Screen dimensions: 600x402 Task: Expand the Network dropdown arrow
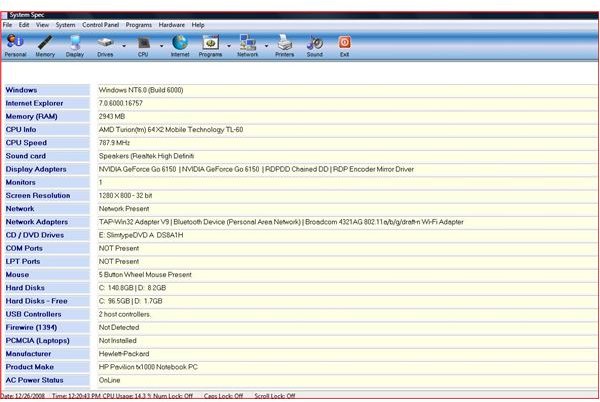266,46
